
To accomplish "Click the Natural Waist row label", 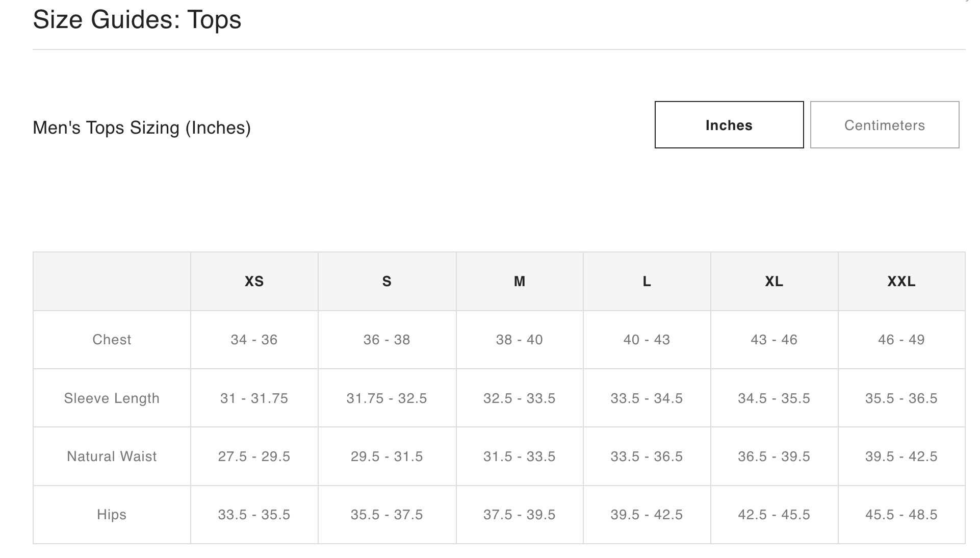I will [x=112, y=456].
